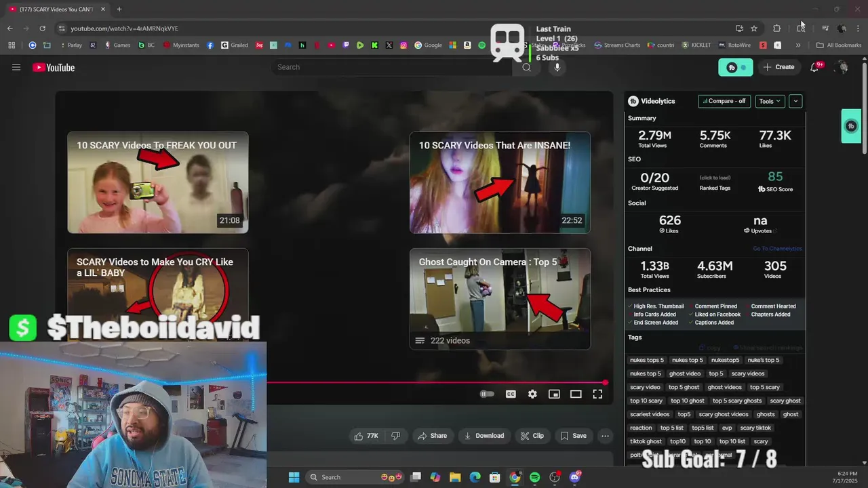Open the closed captions CC control
This screenshot has width=868, height=488.
[x=511, y=394]
